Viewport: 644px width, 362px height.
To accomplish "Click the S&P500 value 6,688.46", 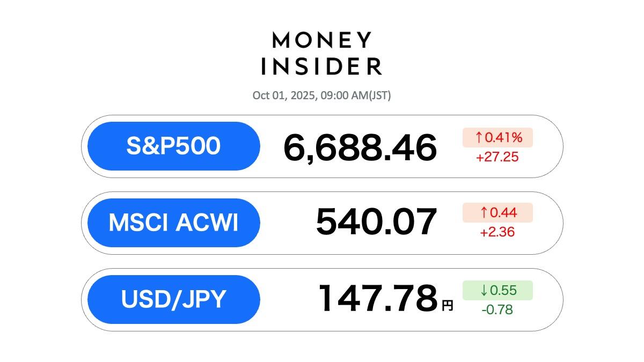I will [x=360, y=147].
